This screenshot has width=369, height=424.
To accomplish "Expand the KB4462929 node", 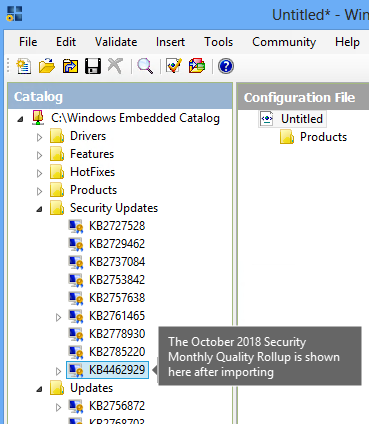I will click(x=58, y=371).
